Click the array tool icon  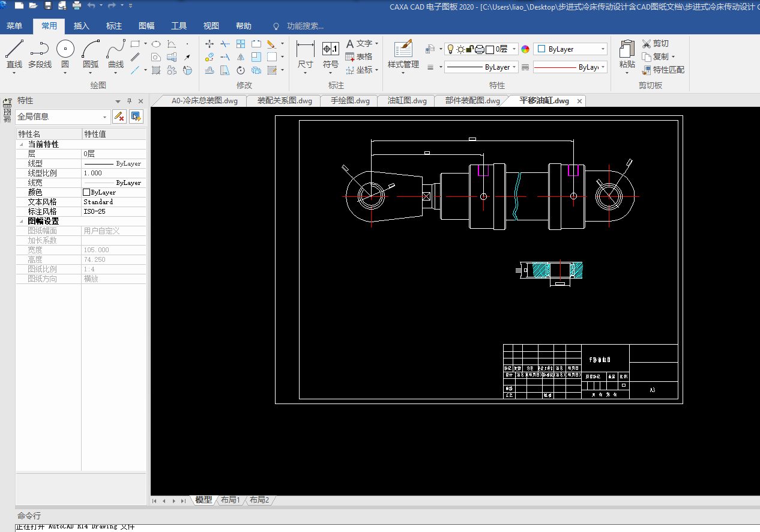coord(241,44)
